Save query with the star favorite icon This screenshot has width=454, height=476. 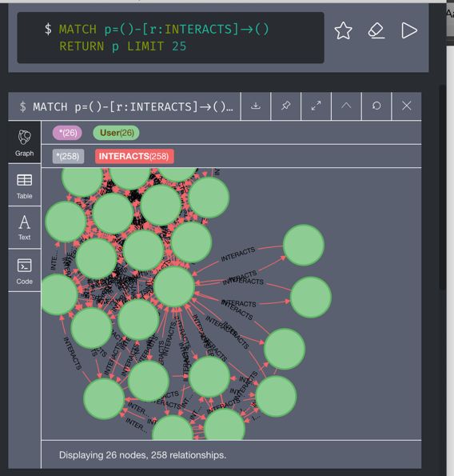pos(343,30)
